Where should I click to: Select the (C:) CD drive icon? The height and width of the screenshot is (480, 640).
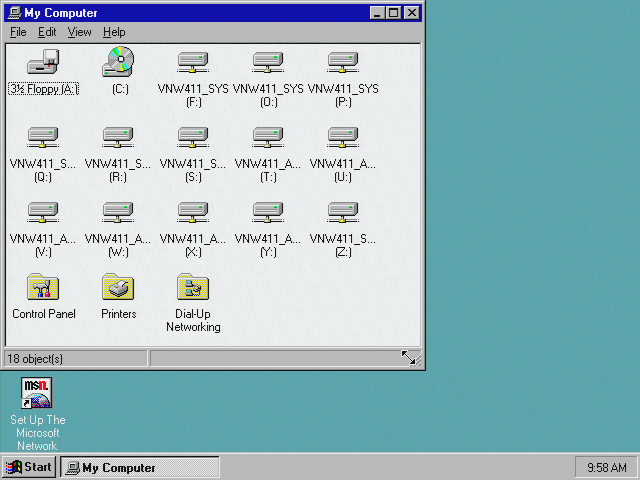pos(118,62)
